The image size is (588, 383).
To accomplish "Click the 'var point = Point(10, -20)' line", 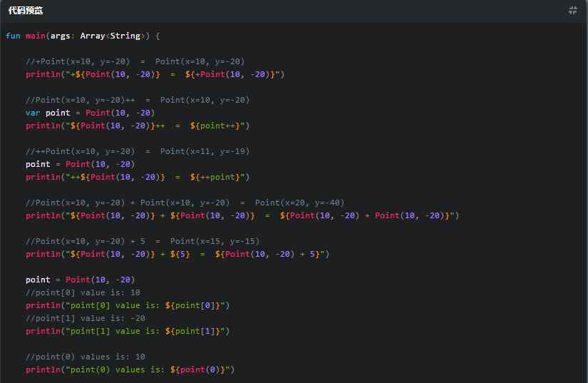I will (90, 113).
